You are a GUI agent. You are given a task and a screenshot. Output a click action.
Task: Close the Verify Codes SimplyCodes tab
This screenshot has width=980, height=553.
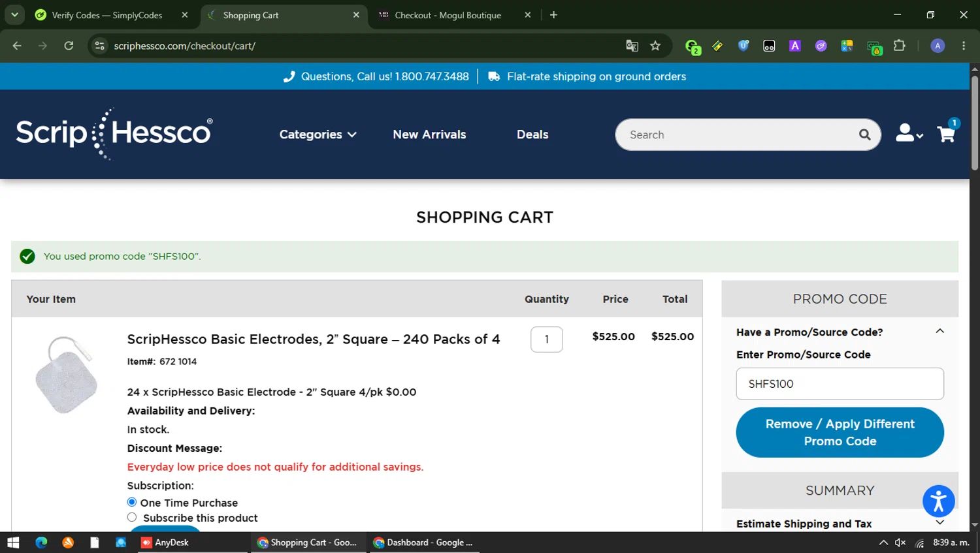(184, 15)
